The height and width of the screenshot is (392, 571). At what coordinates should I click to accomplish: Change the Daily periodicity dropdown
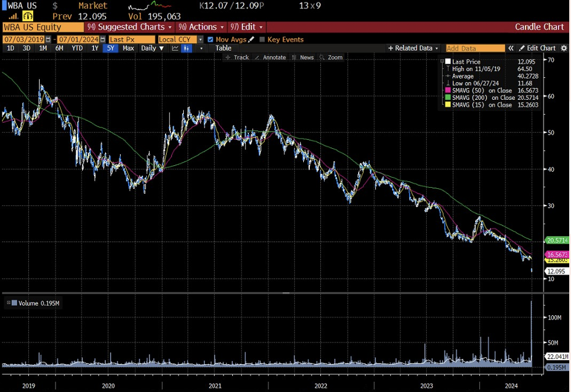click(x=153, y=48)
